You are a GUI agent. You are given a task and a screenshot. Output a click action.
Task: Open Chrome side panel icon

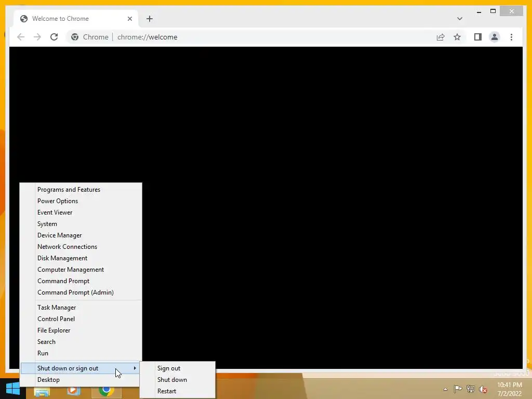coord(478,37)
